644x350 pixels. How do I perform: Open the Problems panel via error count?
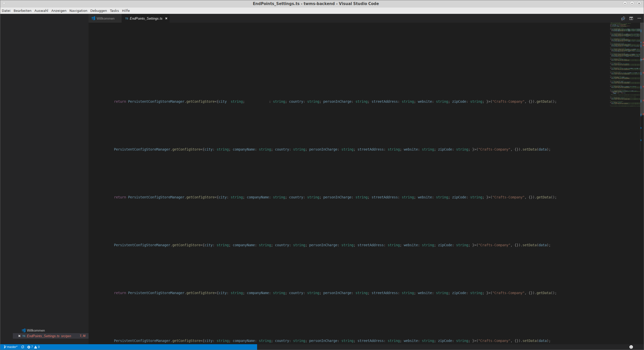[30, 347]
